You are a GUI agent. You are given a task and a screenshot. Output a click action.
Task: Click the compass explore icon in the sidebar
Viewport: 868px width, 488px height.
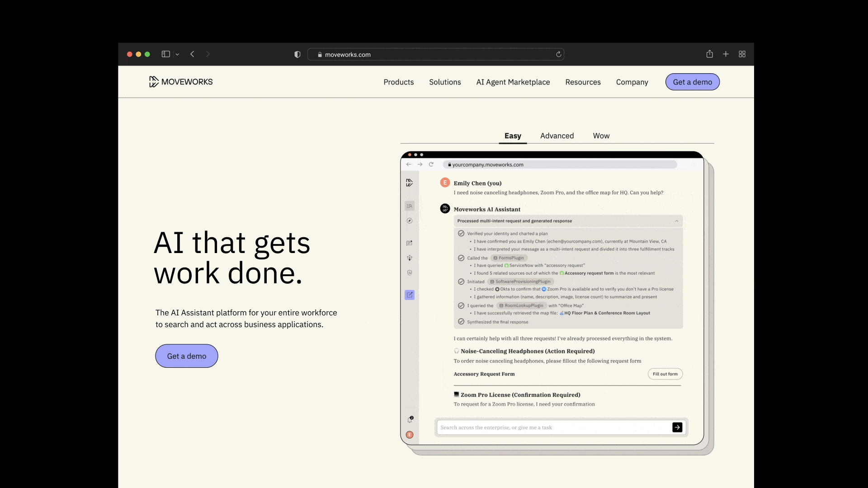[410, 221]
